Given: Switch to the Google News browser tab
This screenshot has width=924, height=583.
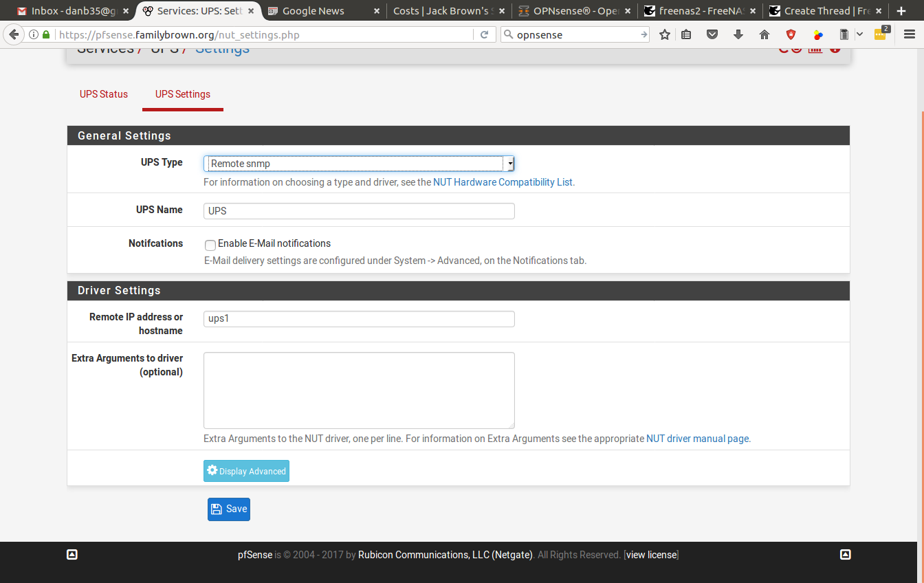Looking at the screenshot, I should [x=325, y=11].
